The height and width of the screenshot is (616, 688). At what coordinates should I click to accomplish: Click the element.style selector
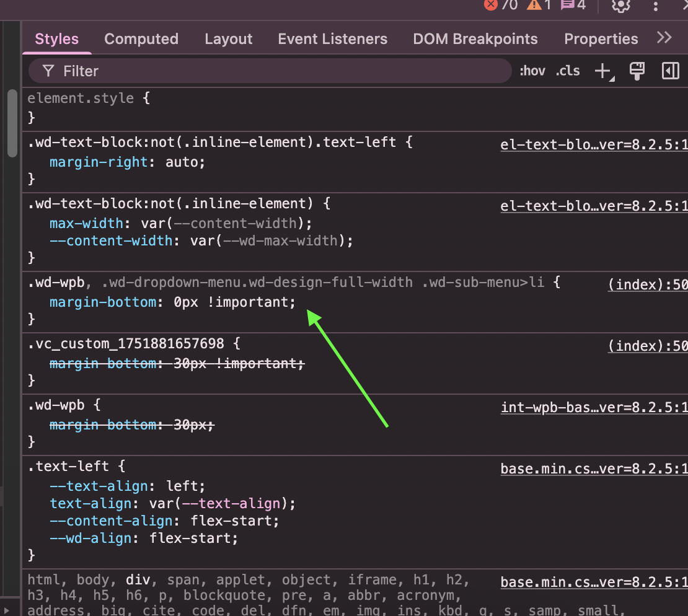(x=81, y=98)
